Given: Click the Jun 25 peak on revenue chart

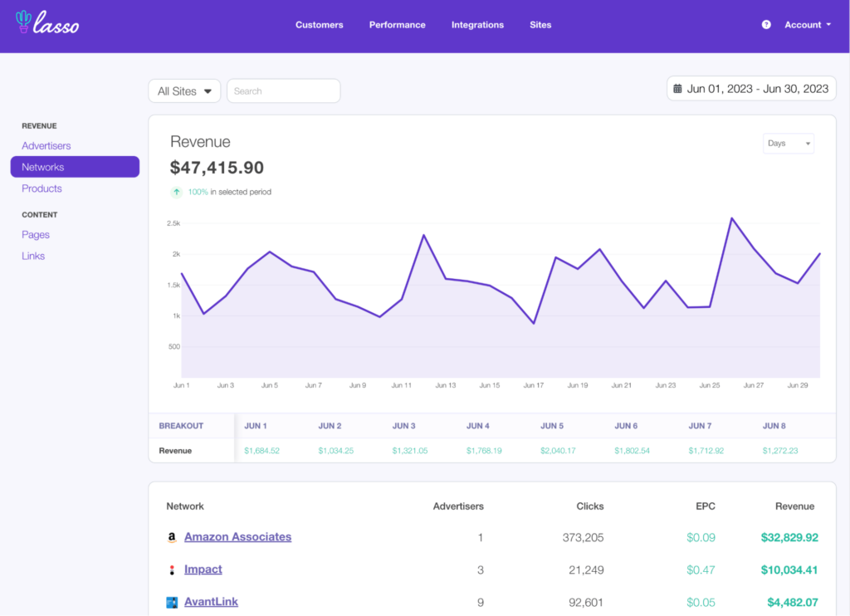Looking at the screenshot, I should 732,218.
